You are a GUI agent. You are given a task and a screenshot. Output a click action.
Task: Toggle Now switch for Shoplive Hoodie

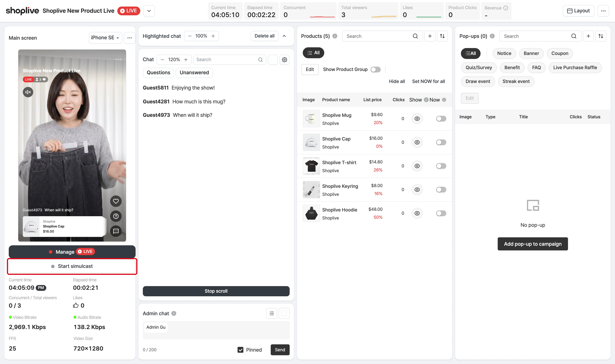click(441, 213)
